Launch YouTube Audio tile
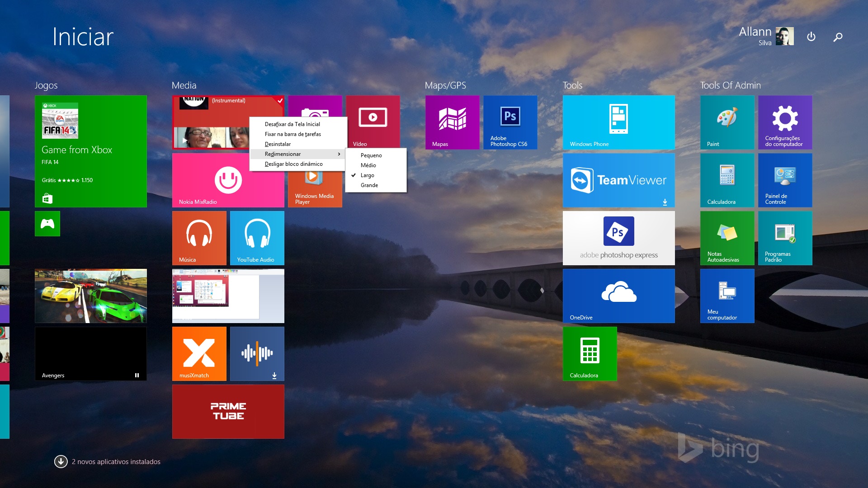Image resolution: width=868 pixels, height=488 pixels. coord(257,238)
